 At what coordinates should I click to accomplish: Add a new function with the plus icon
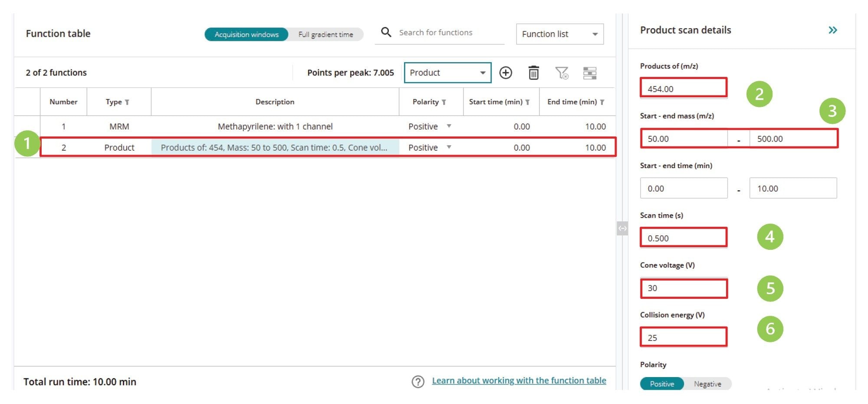[x=506, y=73]
